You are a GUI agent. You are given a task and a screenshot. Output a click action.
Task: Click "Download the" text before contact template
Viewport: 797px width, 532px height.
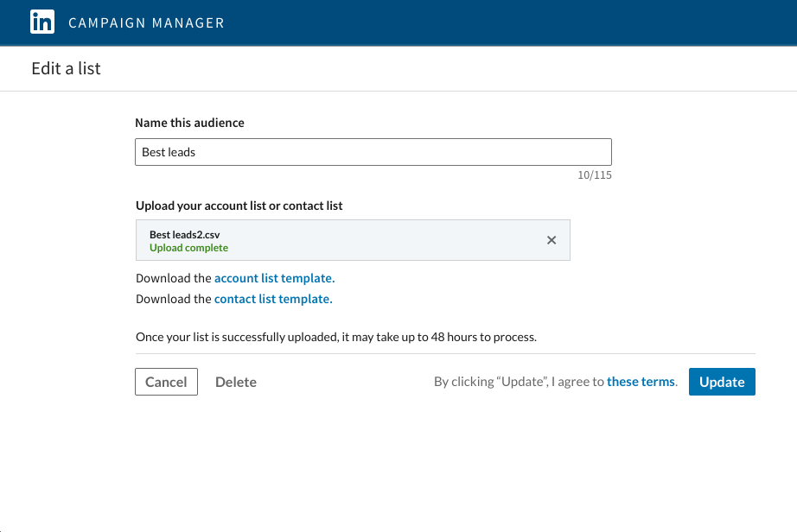(174, 299)
